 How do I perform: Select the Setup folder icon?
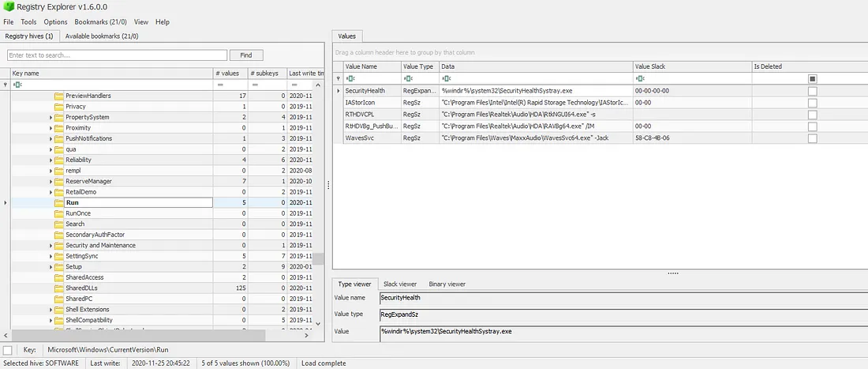[59, 266]
